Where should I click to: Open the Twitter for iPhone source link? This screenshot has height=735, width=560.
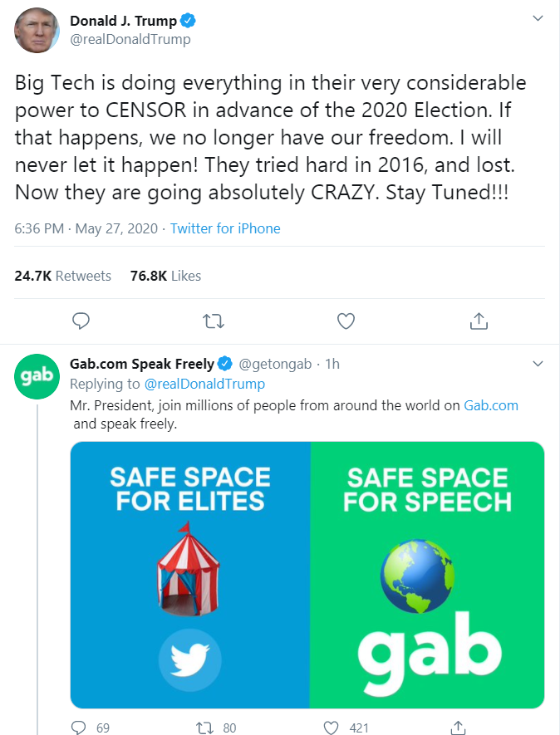(x=225, y=228)
